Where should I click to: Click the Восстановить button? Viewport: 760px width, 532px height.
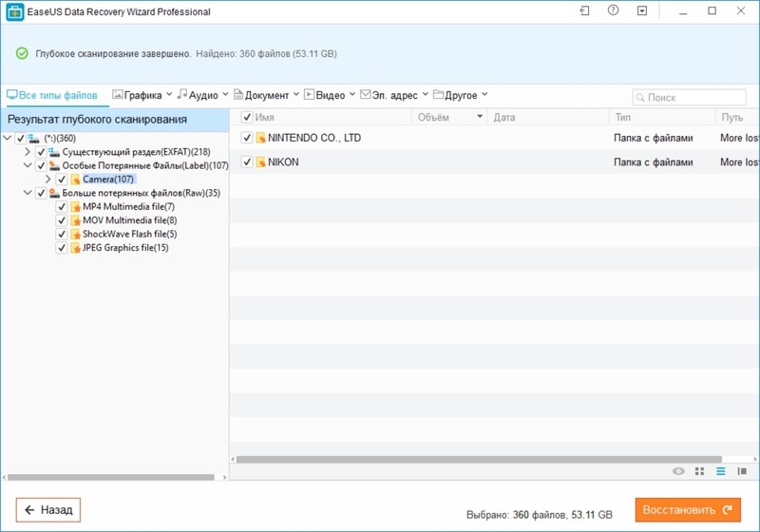tap(687, 510)
